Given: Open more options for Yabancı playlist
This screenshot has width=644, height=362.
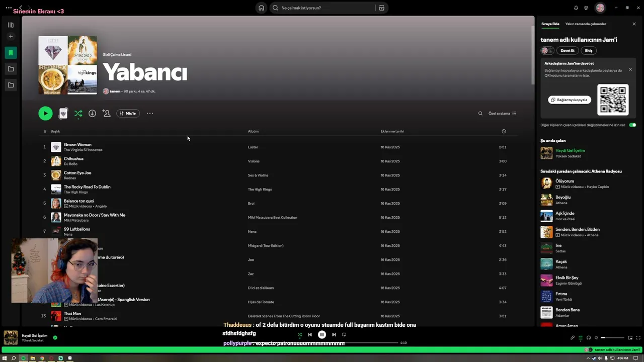Looking at the screenshot, I should 149,113.
